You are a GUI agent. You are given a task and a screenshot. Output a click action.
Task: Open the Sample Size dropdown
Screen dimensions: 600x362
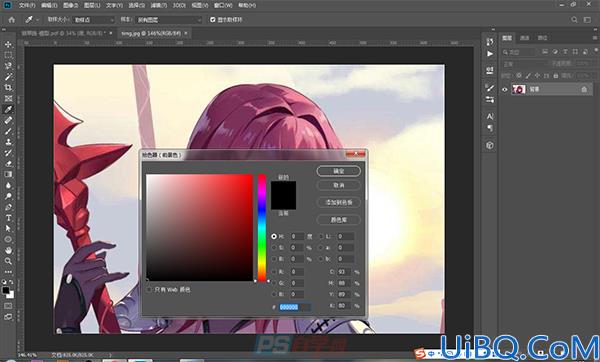tap(93, 20)
